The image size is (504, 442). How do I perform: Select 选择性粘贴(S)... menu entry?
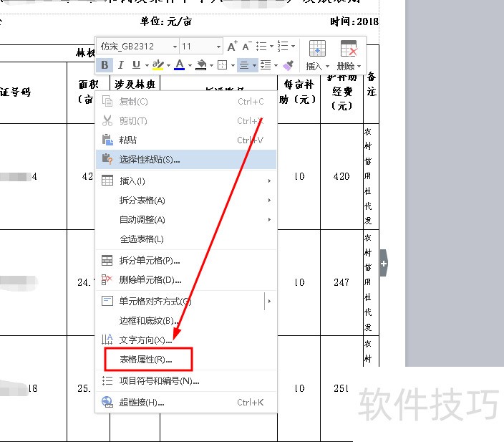(x=186, y=159)
